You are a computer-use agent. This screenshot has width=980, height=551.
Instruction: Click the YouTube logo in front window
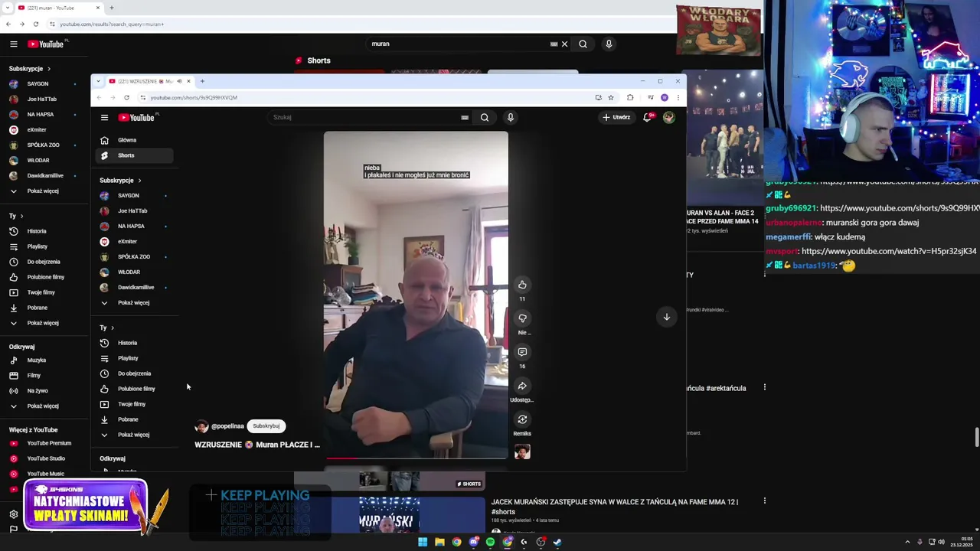pos(136,117)
